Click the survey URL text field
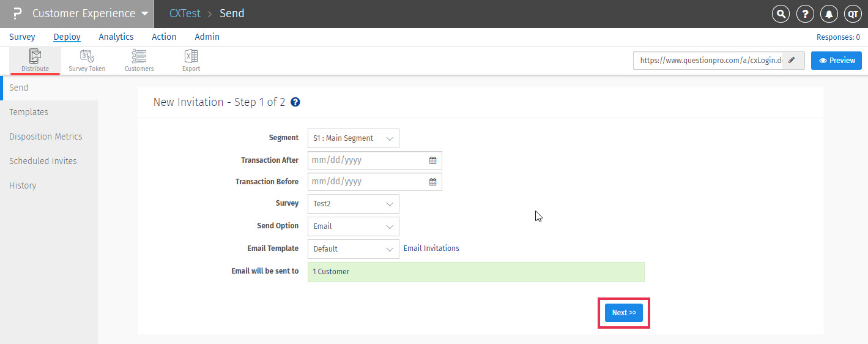The image size is (868, 344). pyautogui.click(x=708, y=61)
